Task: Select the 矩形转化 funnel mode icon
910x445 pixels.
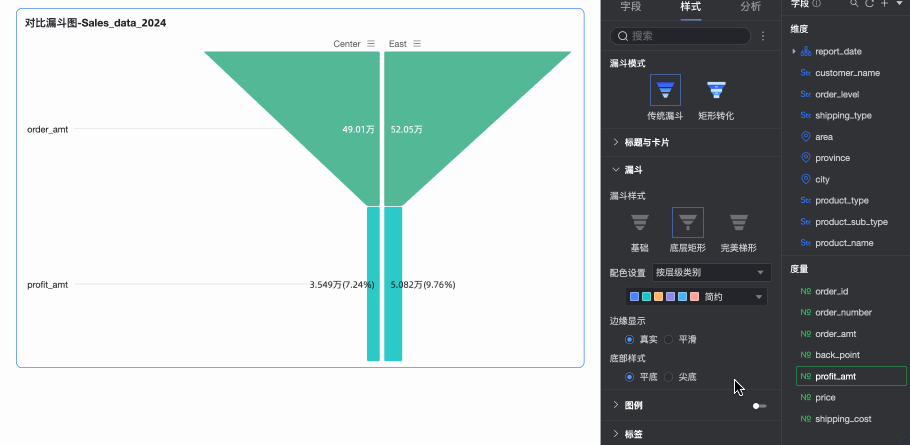Action: 716,90
